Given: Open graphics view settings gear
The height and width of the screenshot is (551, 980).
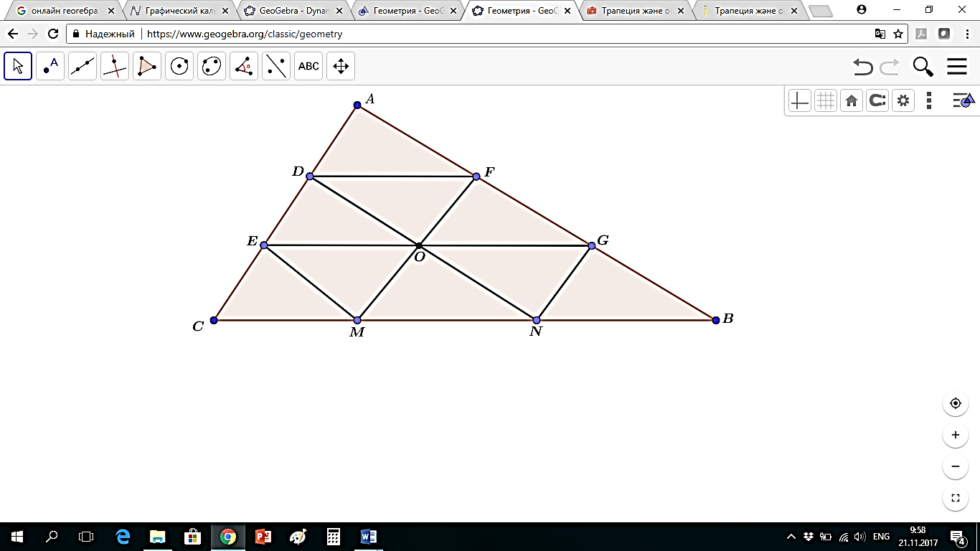Looking at the screenshot, I should 903,101.
